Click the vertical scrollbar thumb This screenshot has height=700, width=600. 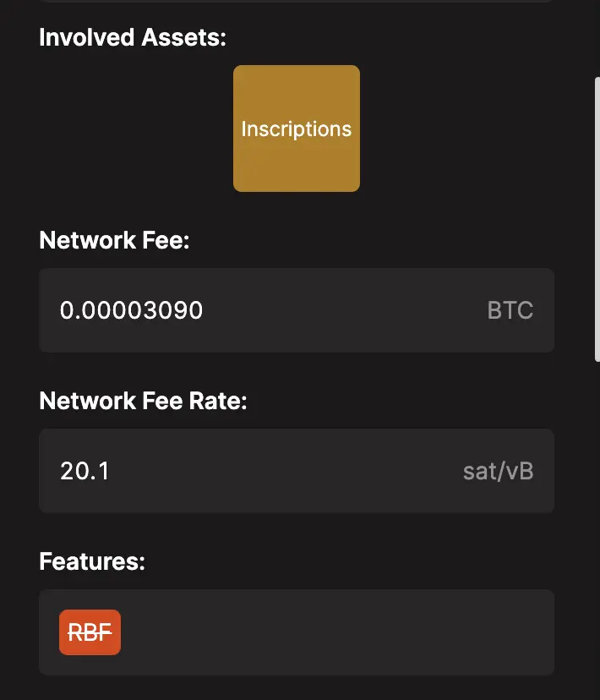597,220
